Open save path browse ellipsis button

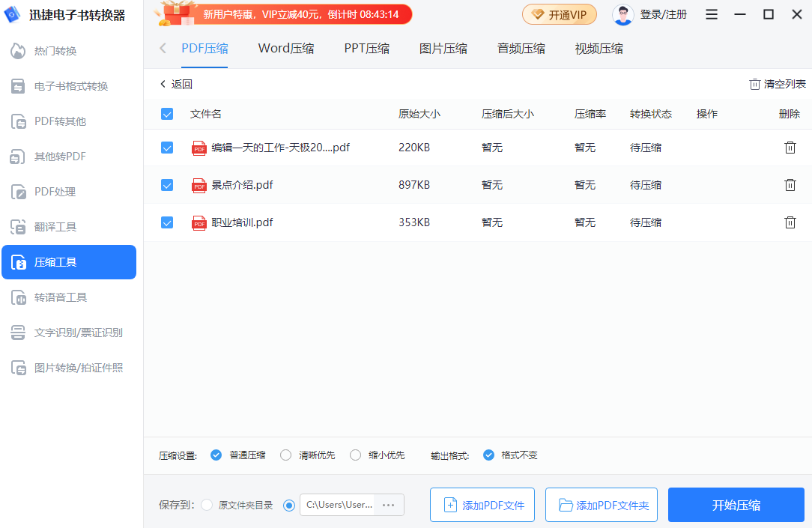click(x=388, y=505)
